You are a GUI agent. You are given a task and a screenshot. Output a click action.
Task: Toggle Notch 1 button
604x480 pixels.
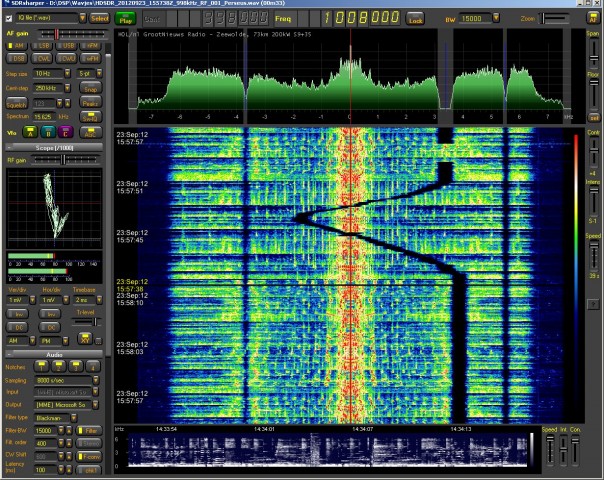pyautogui.click(x=42, y=366)
